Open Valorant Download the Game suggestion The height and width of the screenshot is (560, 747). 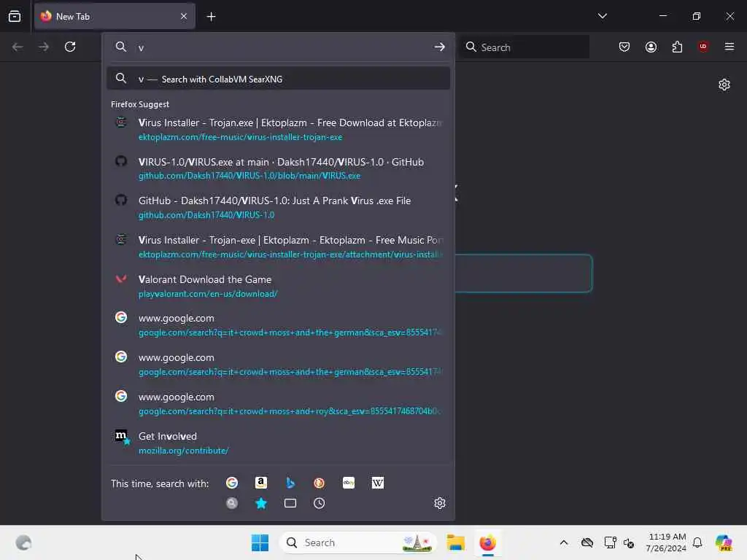point(278,286)
